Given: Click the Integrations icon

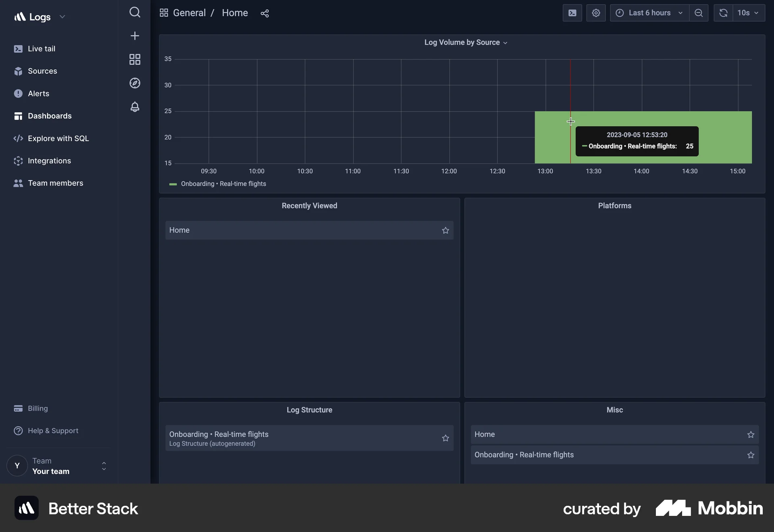Looking at the screenshot, I should [x=18, y=161].
